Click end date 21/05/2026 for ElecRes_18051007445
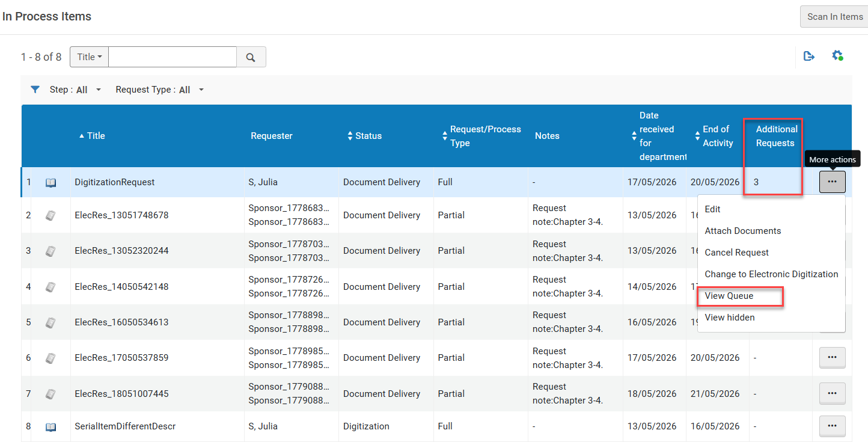This screenshot has width=868, height=442. tap(715, 394)
